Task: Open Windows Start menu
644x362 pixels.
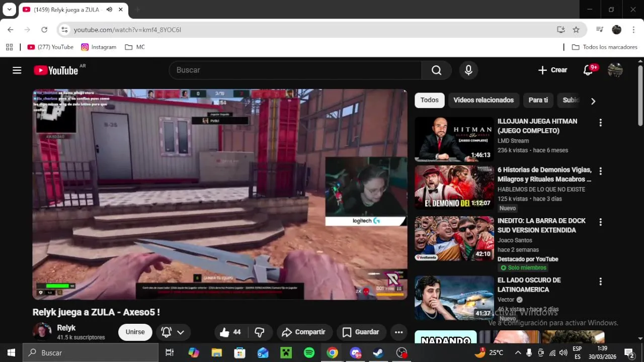Action: click(11, 353)
